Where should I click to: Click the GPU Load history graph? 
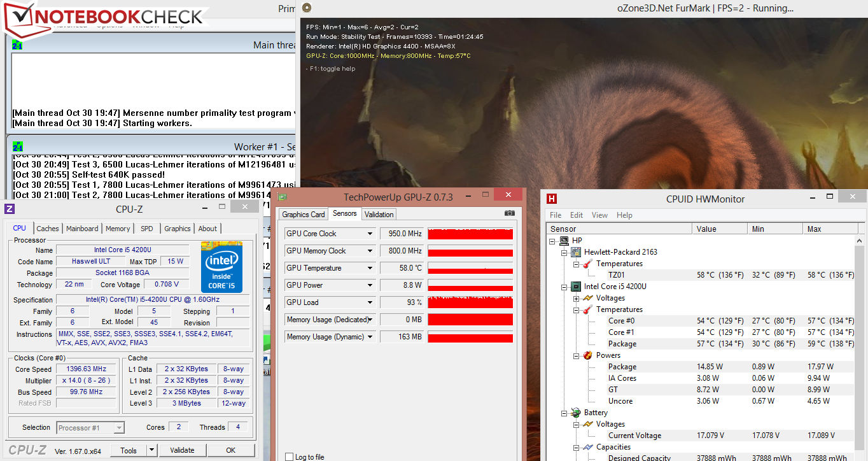click(x=470, y=302)
